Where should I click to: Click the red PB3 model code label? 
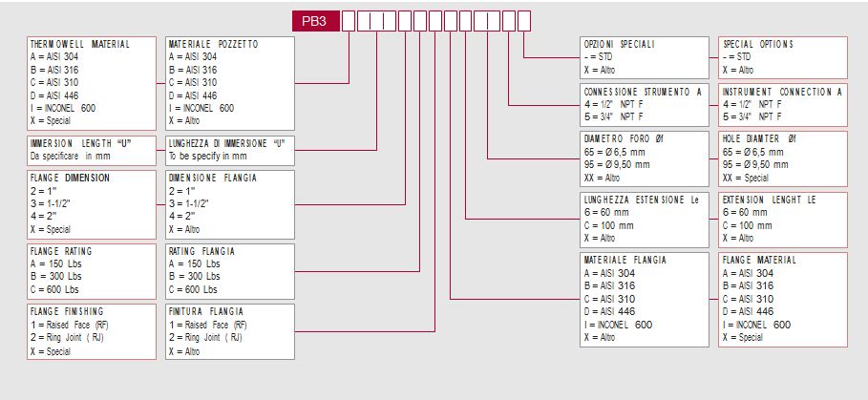pos(315,20)
